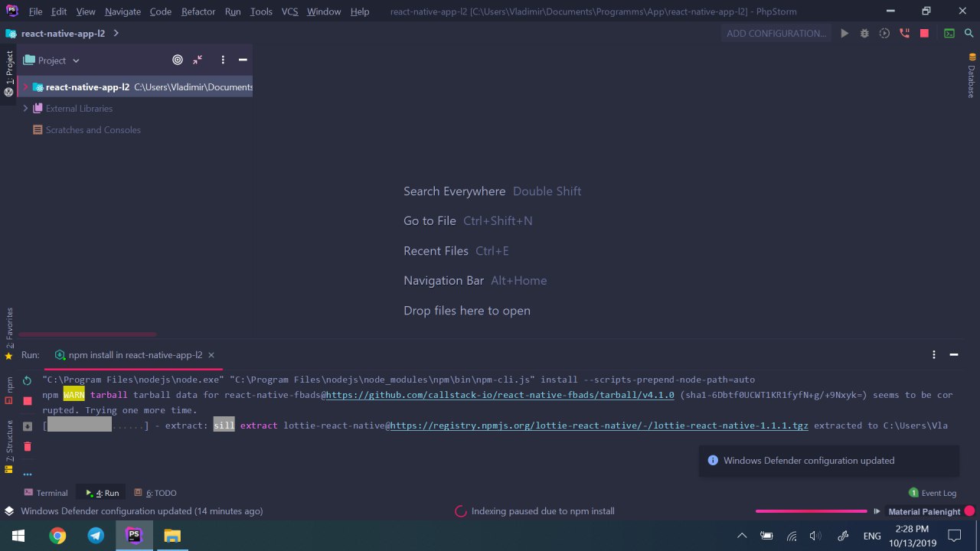Click Run with Coverage icon
Viewport: 980px width, 551px height.
(x=884, y=33)
